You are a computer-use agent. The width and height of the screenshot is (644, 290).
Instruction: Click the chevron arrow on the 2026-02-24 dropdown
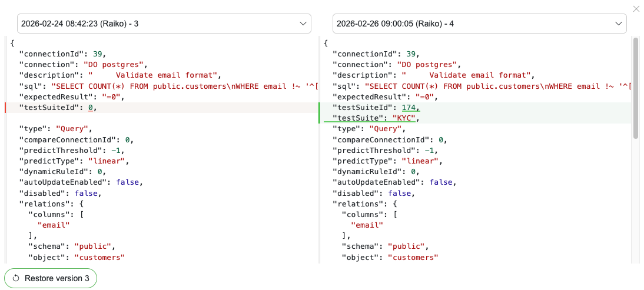[x=304, y=24]
